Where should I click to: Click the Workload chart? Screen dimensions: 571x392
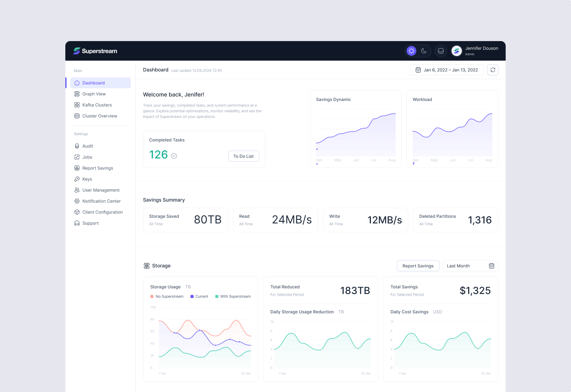(x=452, y=129)
